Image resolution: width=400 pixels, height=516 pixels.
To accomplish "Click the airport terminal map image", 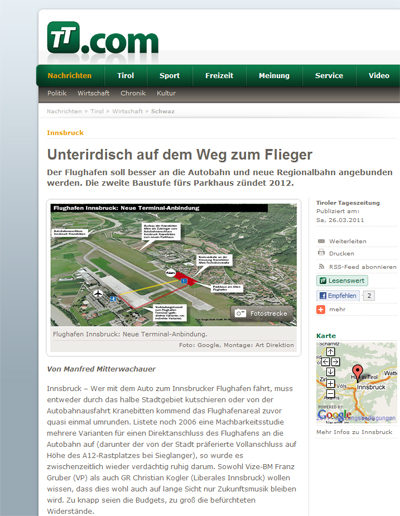I will tap(174, 265).
